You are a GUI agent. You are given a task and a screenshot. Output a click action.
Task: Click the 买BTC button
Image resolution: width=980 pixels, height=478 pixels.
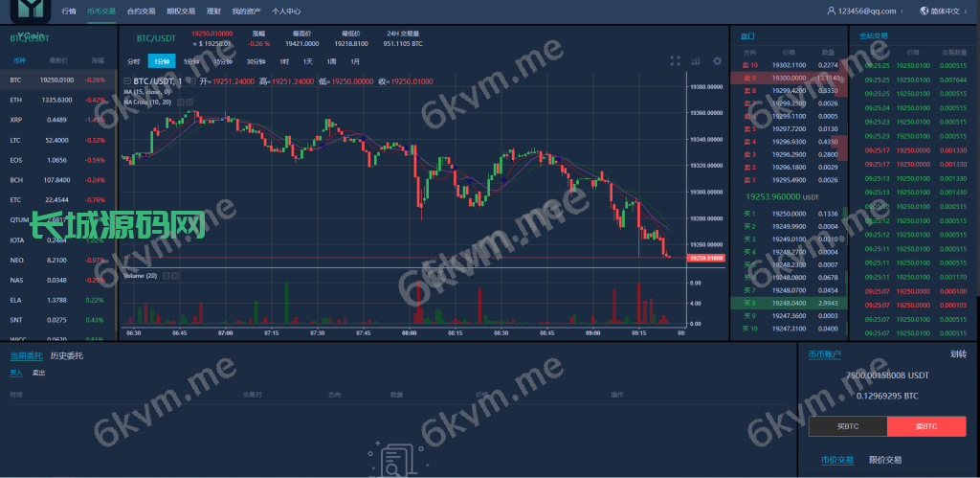tap(848, 425)
